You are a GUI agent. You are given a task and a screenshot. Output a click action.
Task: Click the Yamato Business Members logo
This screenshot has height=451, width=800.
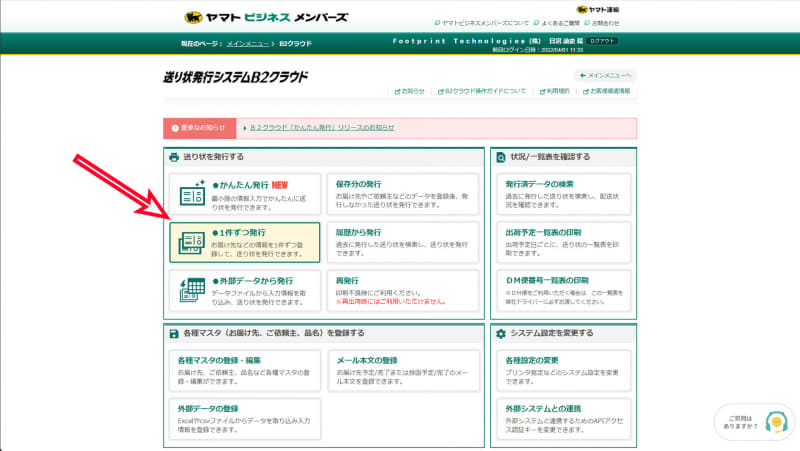[266, 17]
